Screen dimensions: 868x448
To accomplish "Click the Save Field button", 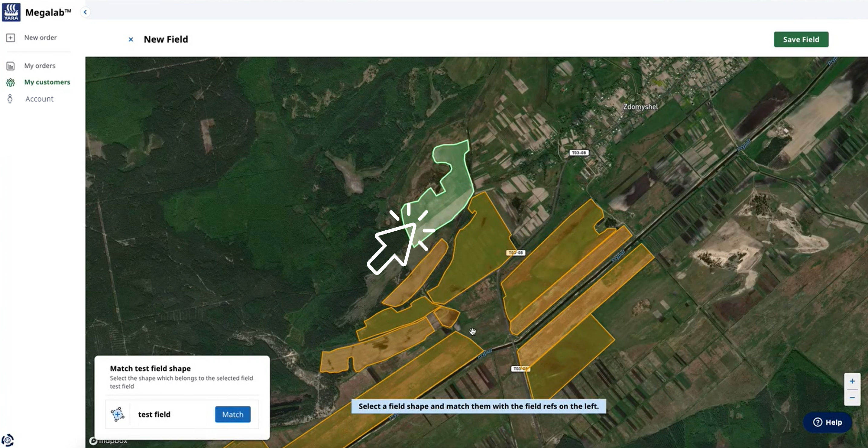I will click(801, 39).
